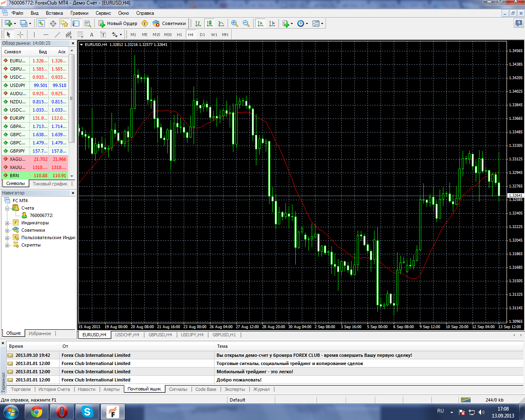The height and width of the screenshot is (420, 525).
Task: Switch to D1 timeframe
Action: (202, 34)
